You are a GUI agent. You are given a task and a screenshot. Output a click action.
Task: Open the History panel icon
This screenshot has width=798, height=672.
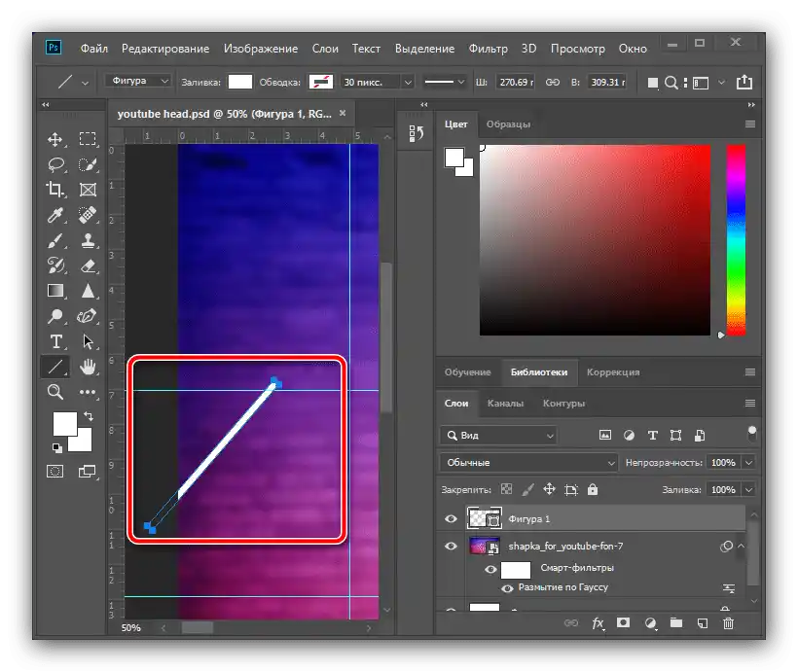(416, 134)
